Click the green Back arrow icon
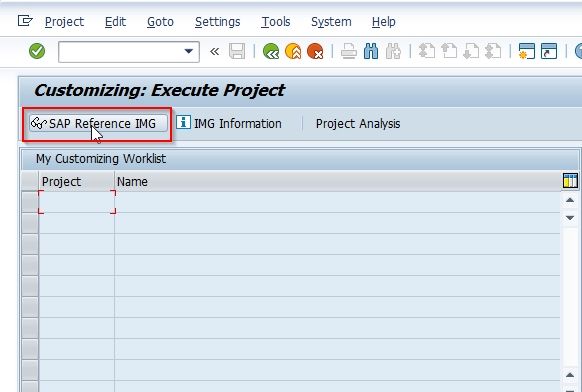Image resolution: width=582 pixels, height=392 pixels. [271, 51]
